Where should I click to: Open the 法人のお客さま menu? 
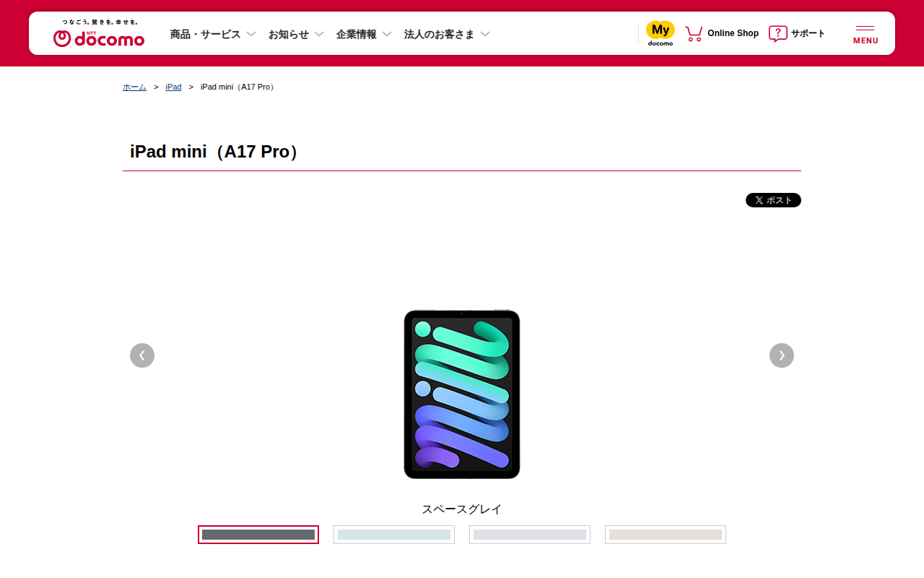tap(447, 34)
